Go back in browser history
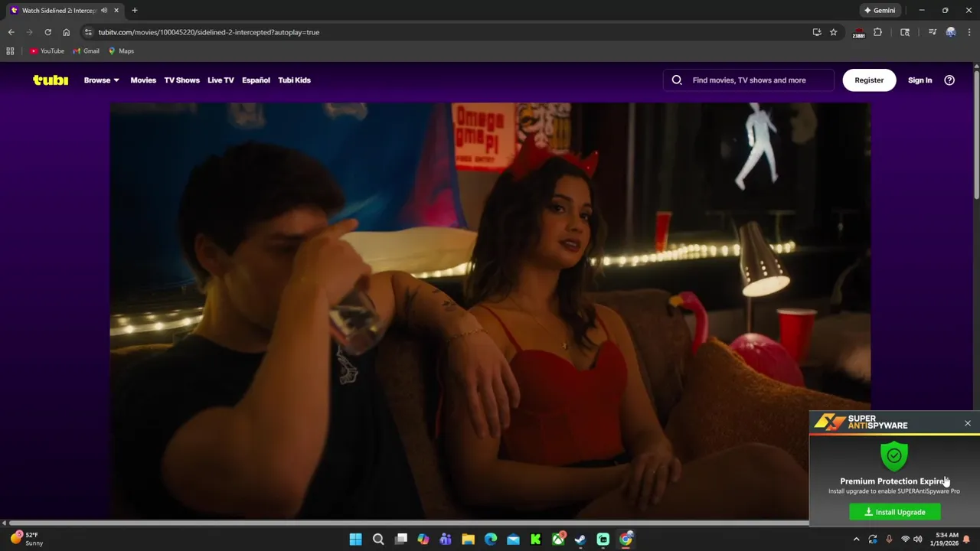This screenshot has width=980, height=551. [x=11, y=32]
